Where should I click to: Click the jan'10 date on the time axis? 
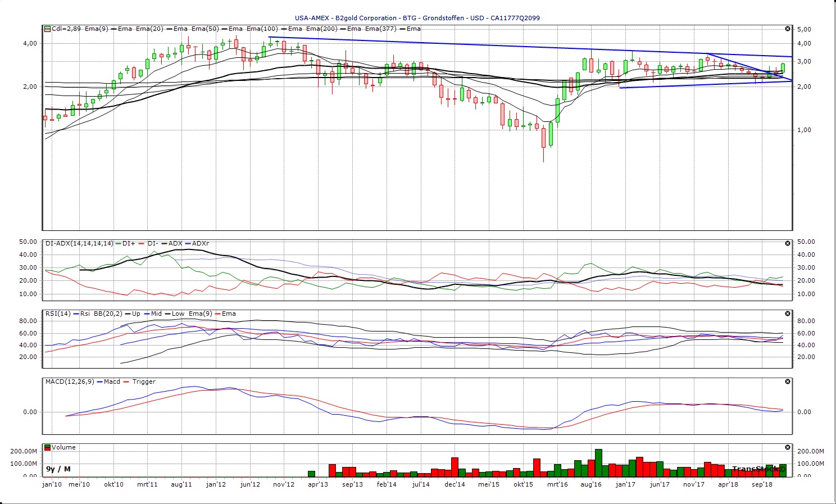coord(52,484)
